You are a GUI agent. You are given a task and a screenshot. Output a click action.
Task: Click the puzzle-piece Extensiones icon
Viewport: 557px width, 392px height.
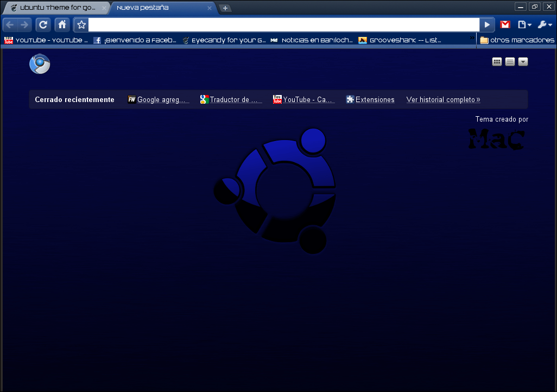(350, 99)
